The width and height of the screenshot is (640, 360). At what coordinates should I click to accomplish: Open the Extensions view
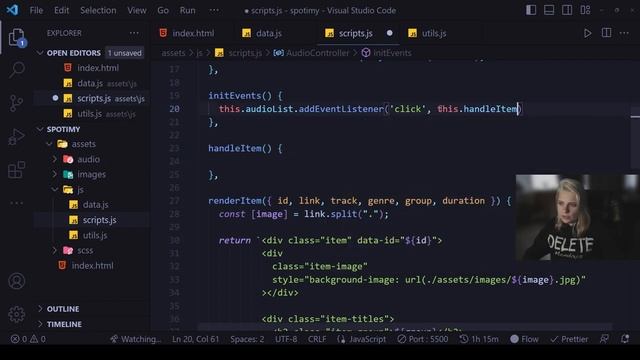click(x=17, y=170)
